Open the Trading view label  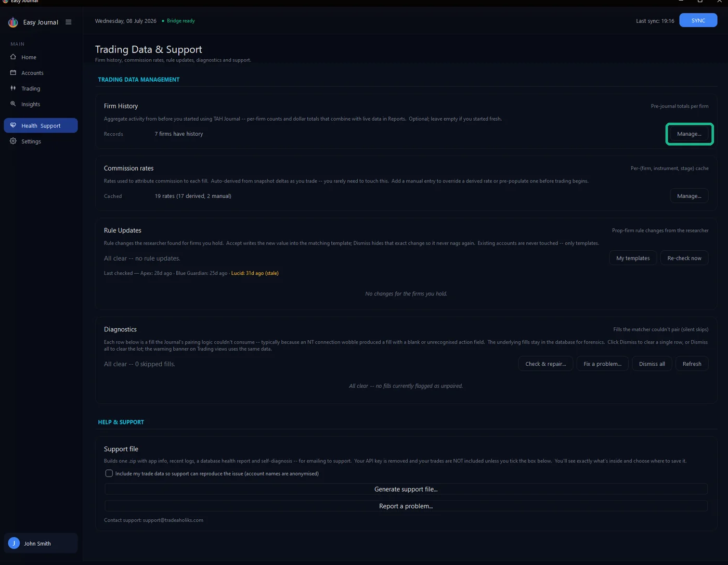coord(31,88)
